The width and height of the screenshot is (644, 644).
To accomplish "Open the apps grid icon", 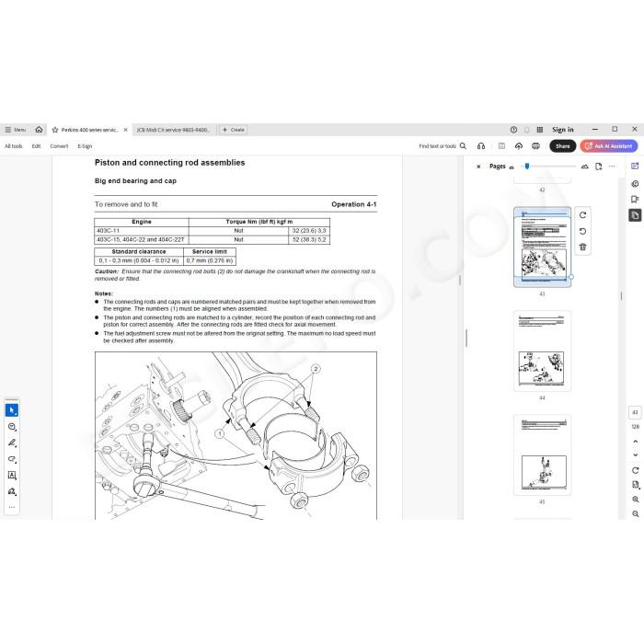I will (540, 130).
